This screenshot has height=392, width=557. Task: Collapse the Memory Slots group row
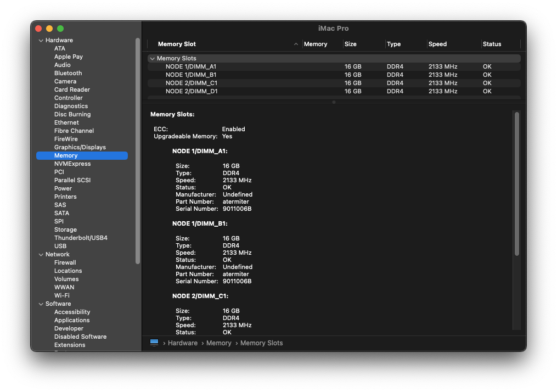(x=153, y=58)
